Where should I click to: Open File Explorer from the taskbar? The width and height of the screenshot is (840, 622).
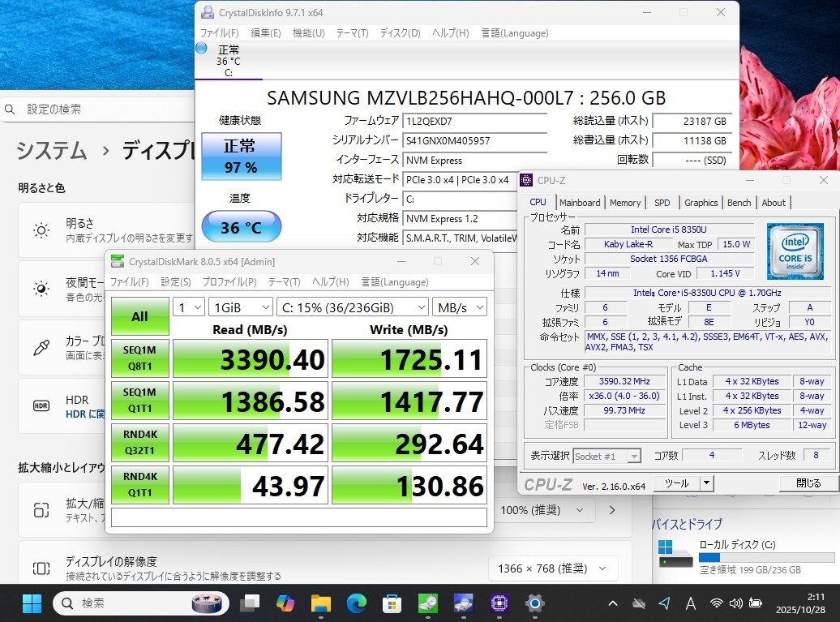[321, 603]
